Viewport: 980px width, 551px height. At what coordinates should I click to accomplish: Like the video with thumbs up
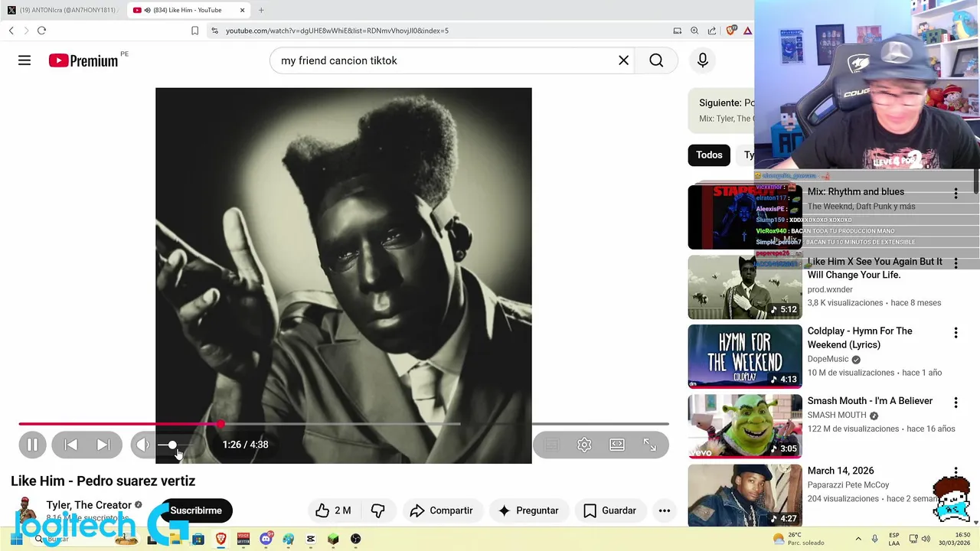click(x=334, y=510)
